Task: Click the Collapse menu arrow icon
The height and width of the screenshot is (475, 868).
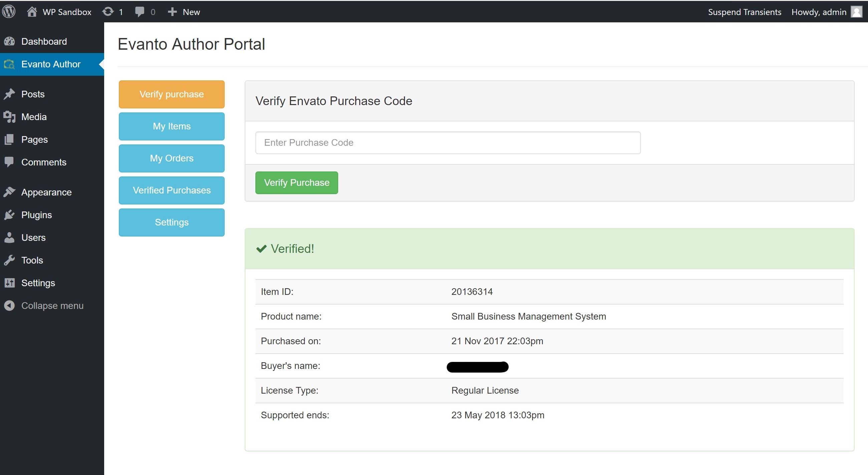Action: (x=9, y=306)
